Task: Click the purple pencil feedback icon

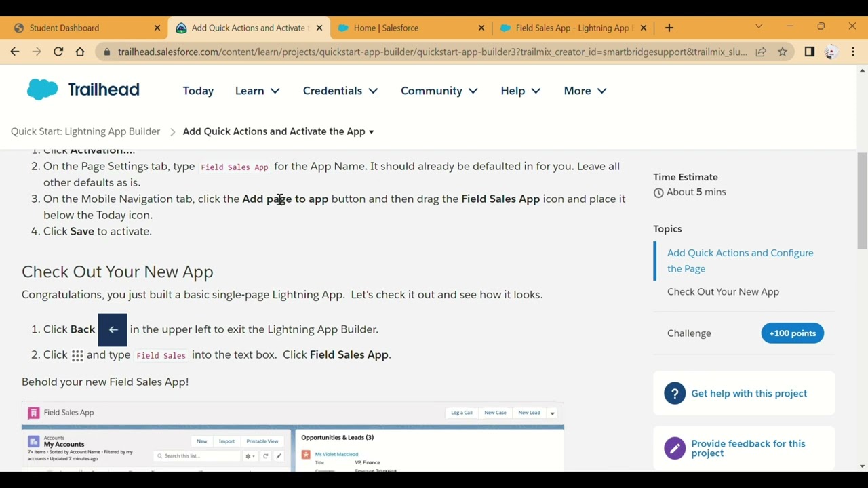Action: point(675,448)
